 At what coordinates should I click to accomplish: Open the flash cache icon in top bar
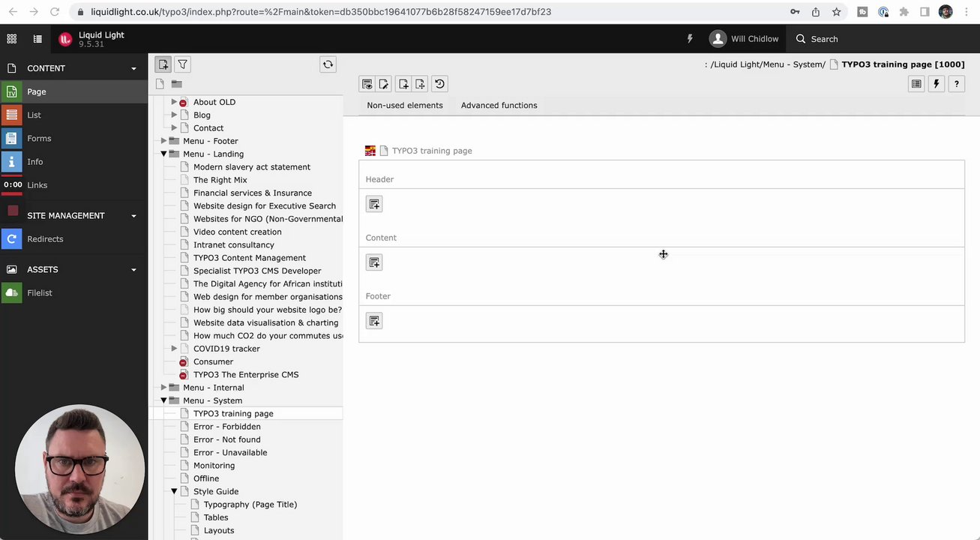click(x=690, y=39)
